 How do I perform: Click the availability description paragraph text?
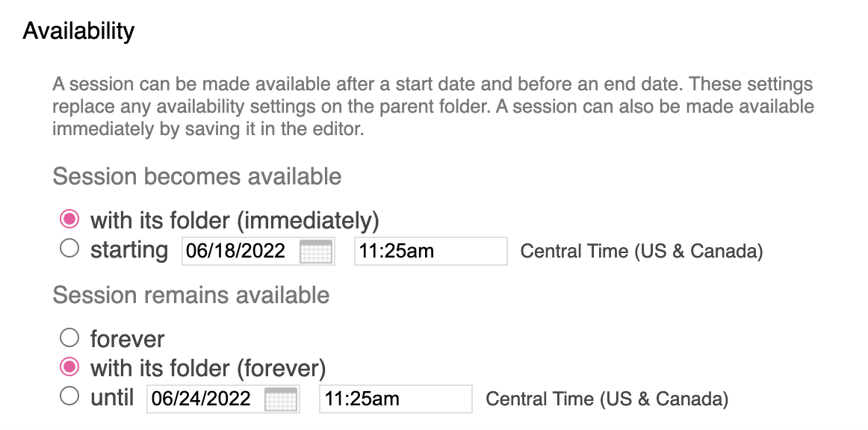(x=433, y=106)
